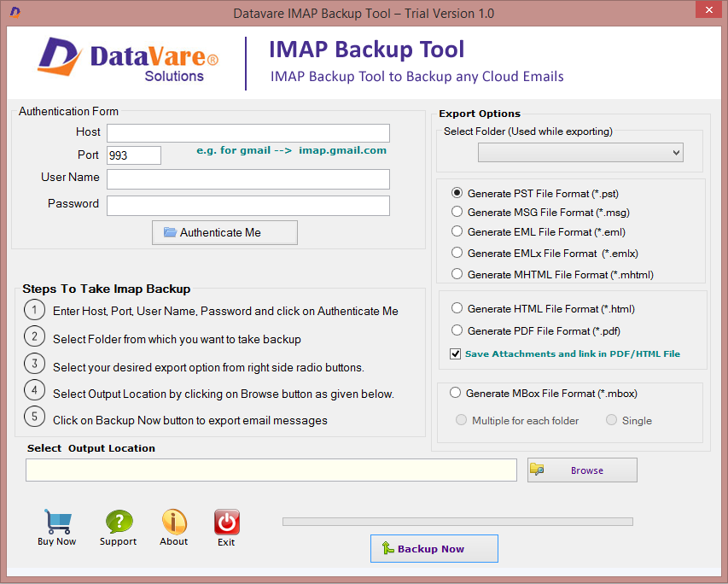
Task: Click the folder icon on the Browse button
Action: (538, 470)
